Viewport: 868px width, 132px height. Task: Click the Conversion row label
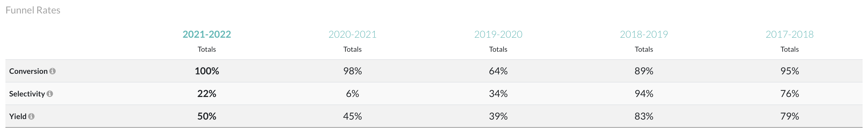click(28, 71)
